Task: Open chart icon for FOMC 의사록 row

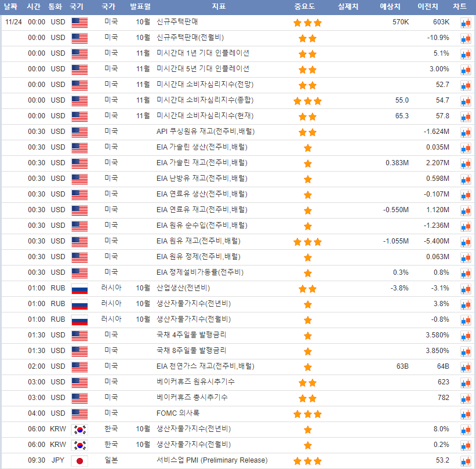Action: click(466, 414)
